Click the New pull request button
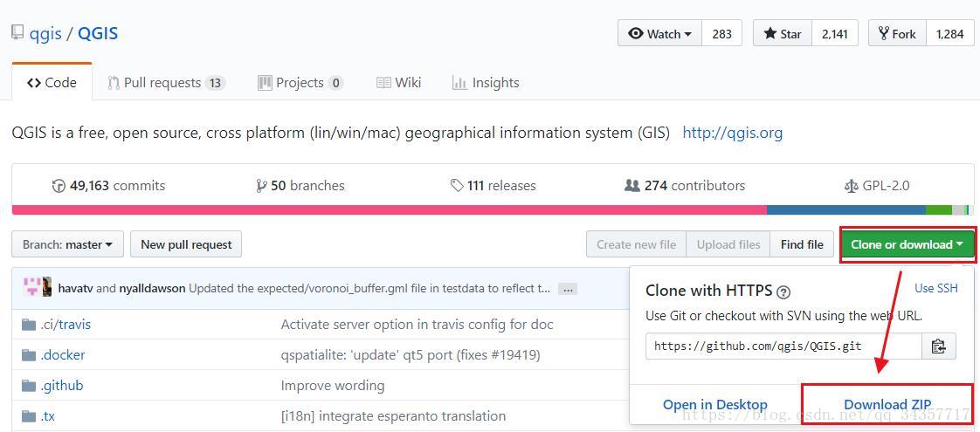The height and width of the screenshot is (432, 980). tap(186, 244)
